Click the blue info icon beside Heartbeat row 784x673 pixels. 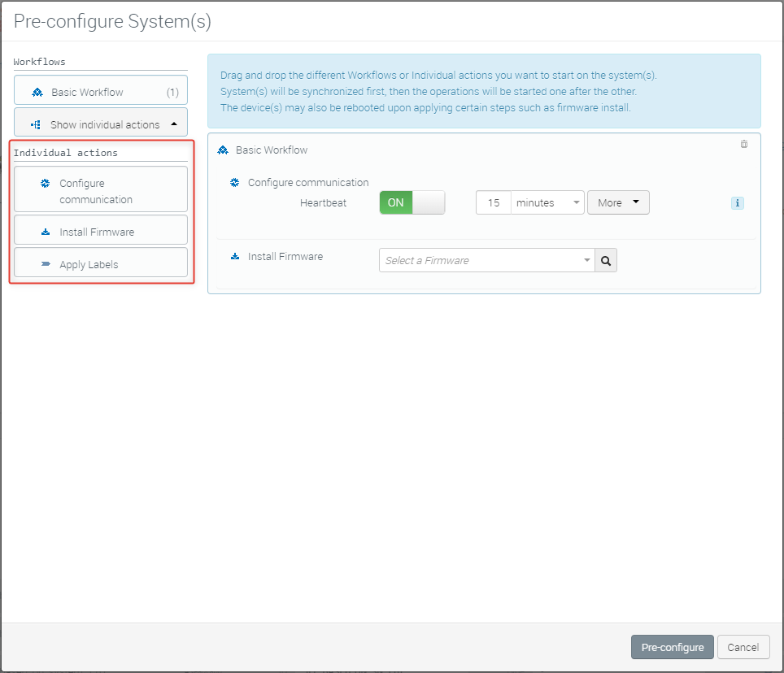pos(737,203)
